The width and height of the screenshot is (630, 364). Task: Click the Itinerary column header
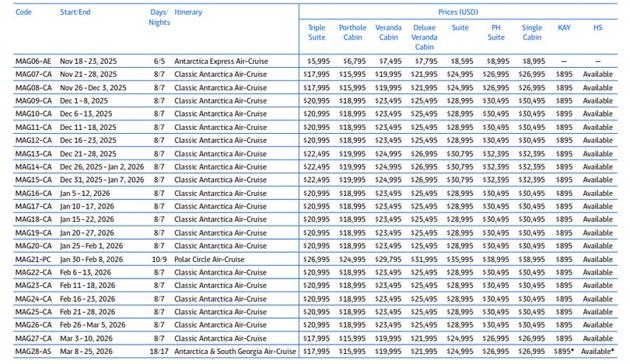point(188,12)
